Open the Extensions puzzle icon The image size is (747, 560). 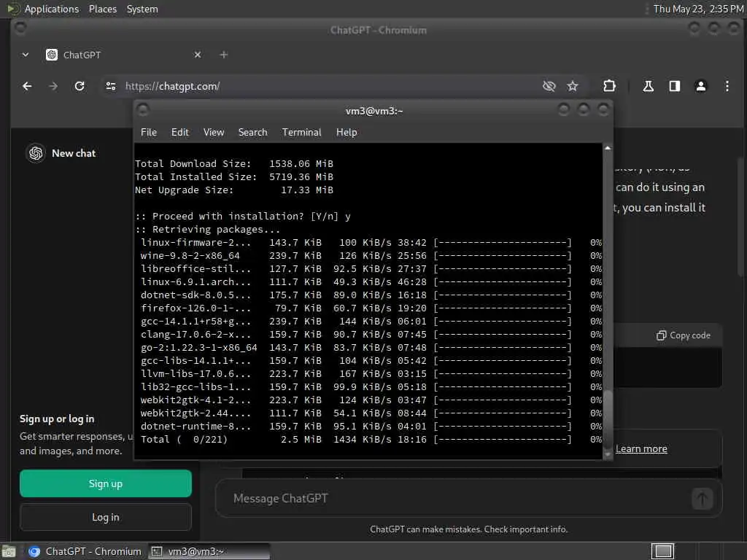pyautogui.click(x=609, y=86)
